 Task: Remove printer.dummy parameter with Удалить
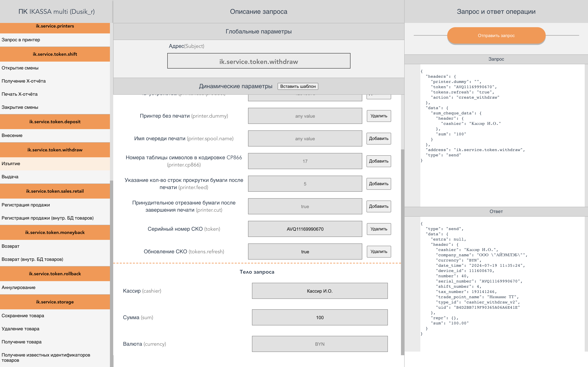[378, 116]
